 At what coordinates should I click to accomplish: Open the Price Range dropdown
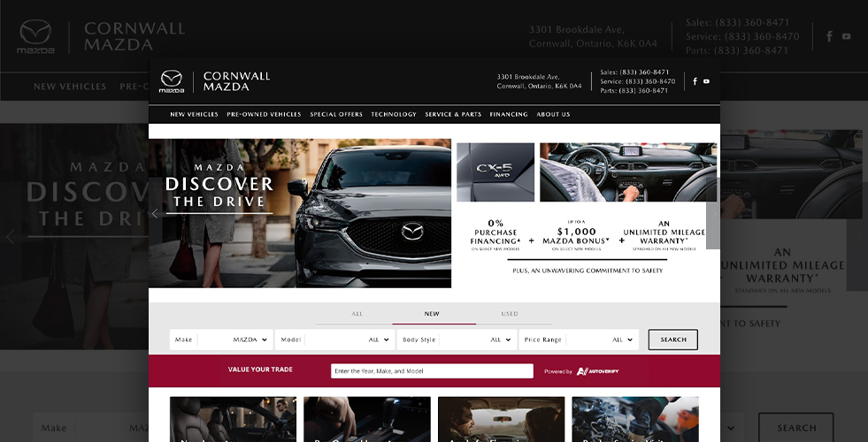point(579,339)
